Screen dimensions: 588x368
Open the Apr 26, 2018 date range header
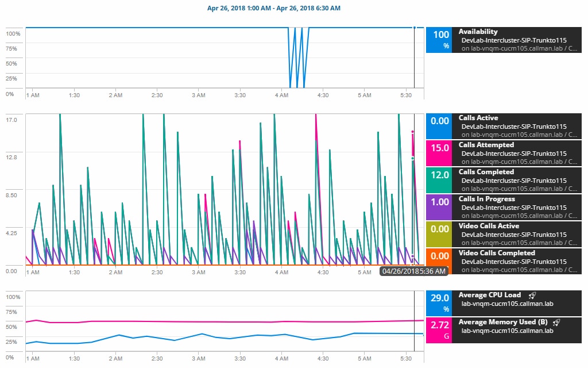pos(273,9)
